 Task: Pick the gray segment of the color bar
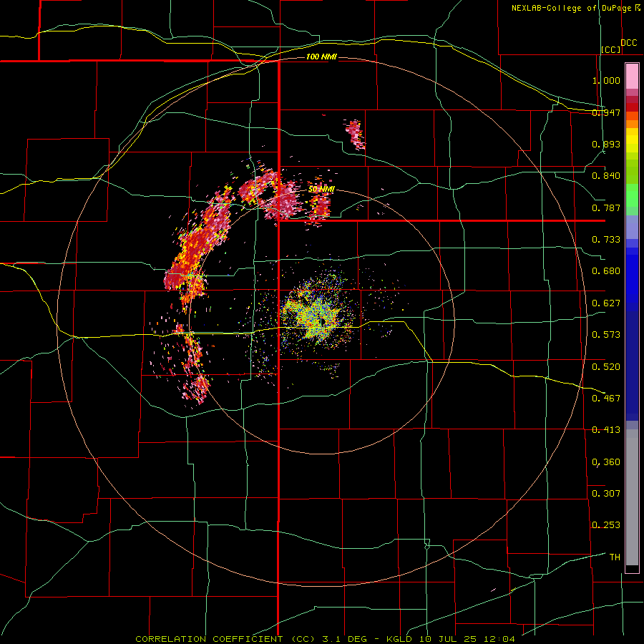point(632,497)
